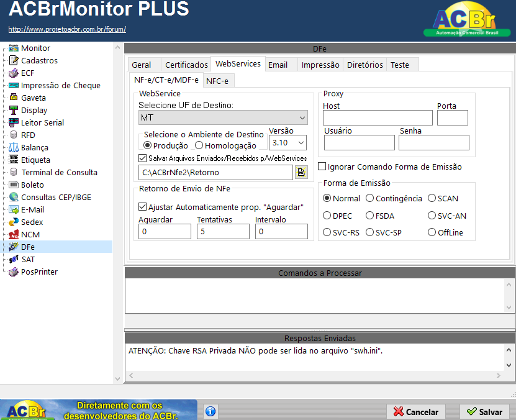This screenshot has height=420, width=516.
Task: Click the RFD database icon
Action: tap(14, 135)
